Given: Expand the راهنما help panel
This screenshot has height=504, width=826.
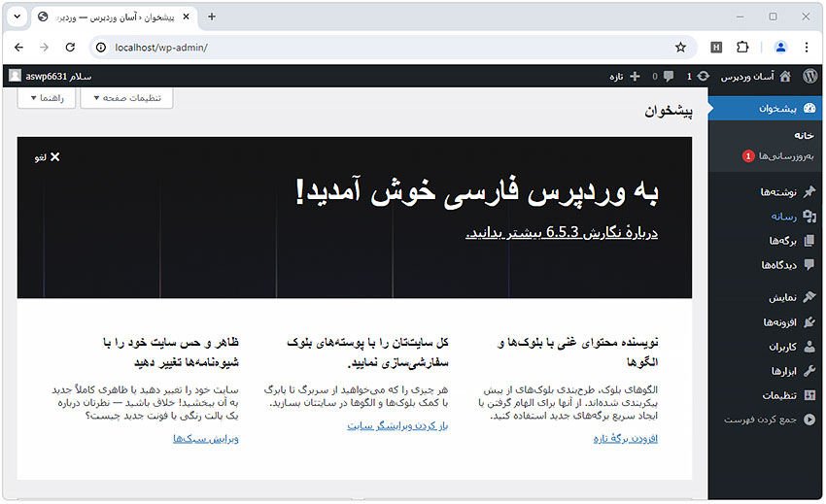Looking at the screenshot, I should [x=47, y=98].
